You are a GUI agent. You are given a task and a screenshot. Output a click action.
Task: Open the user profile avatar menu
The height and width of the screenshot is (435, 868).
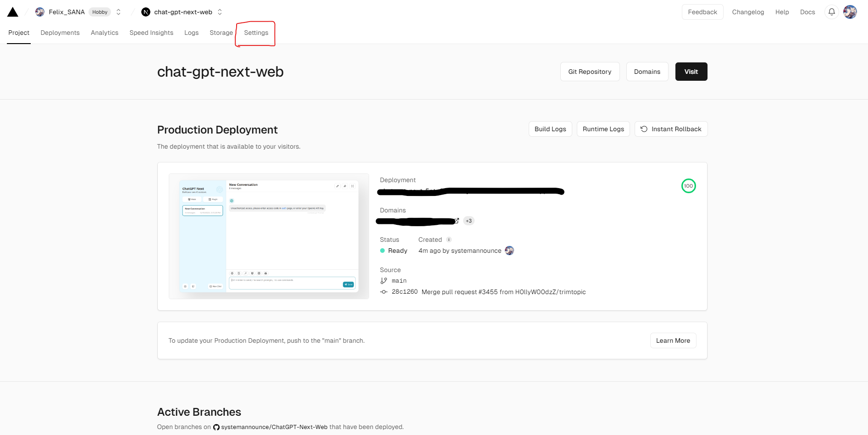pyautogui.click(x=850, y=12)
